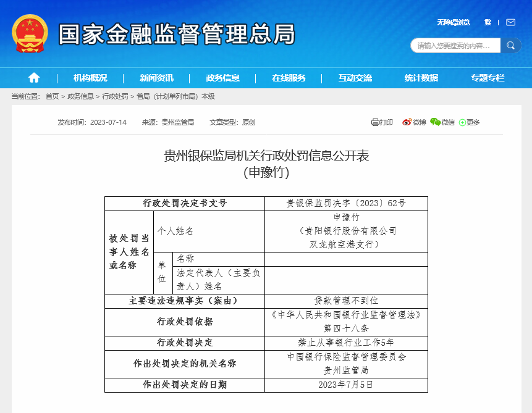Share via the Weibo icon
This screenshot has width=532, height=413.
407,122
